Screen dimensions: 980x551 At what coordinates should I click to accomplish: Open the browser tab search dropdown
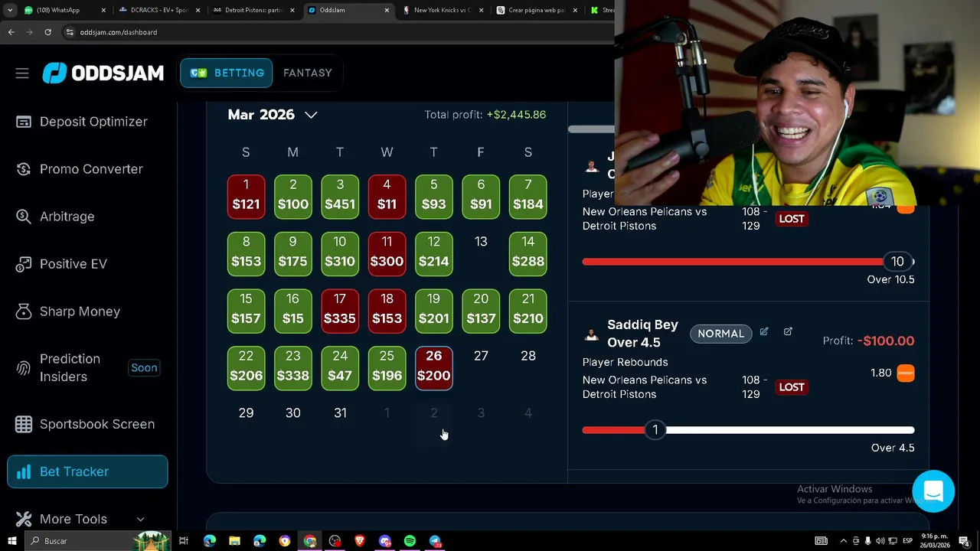(9, 10)
